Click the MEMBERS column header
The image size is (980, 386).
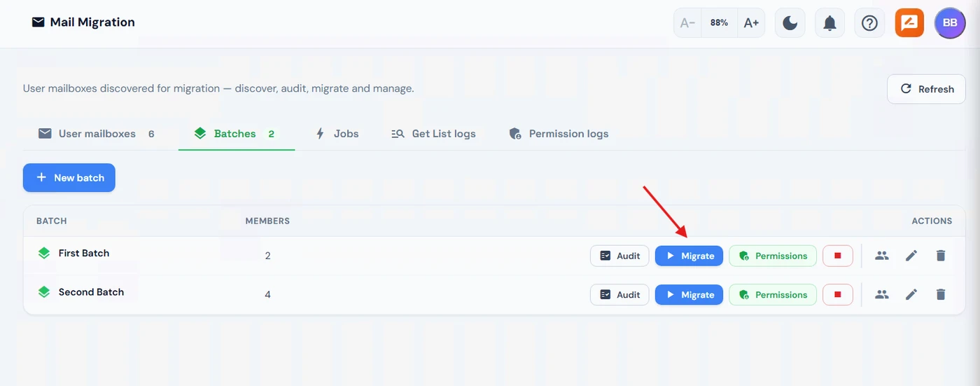[x=267, y=221]
